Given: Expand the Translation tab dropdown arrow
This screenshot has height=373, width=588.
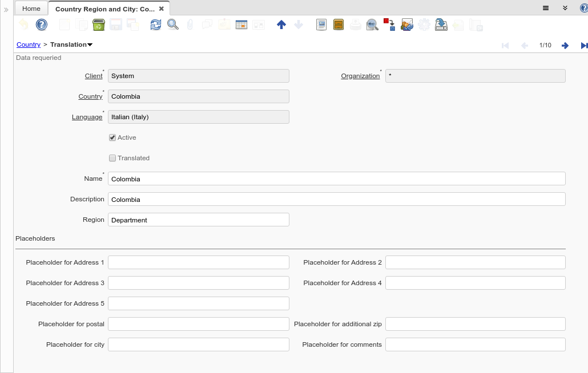Looking at the screenshot, I should point(90,44).
